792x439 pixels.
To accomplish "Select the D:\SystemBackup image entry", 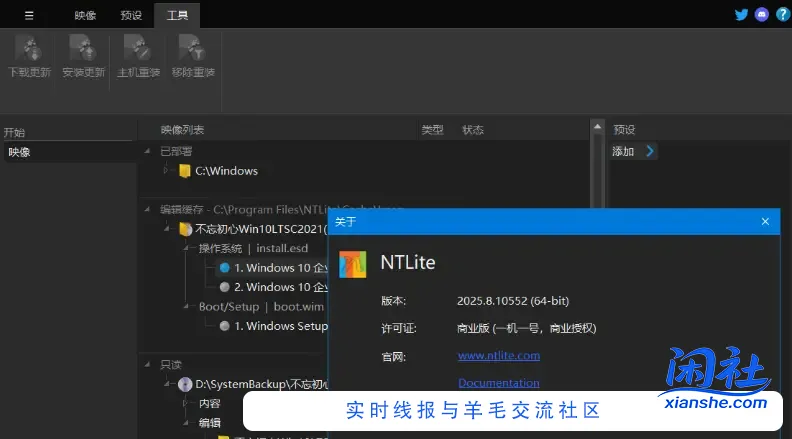I will (262, 384).
